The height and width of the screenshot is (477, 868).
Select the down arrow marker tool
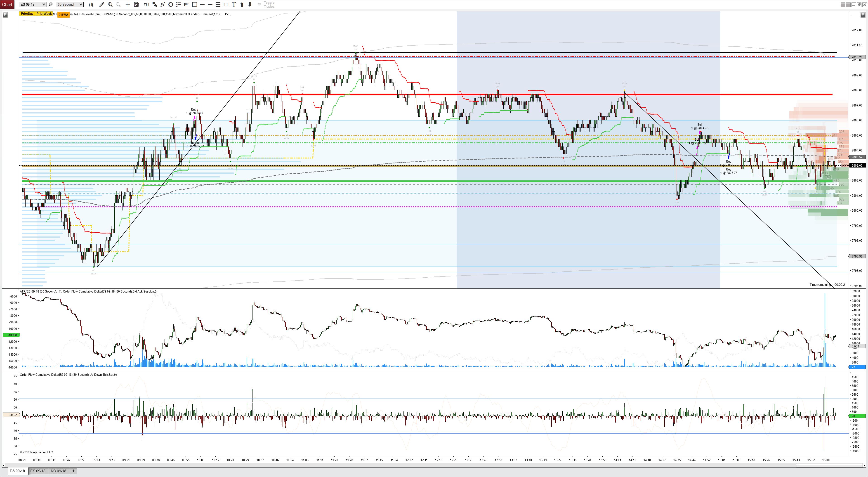point(250,4)
